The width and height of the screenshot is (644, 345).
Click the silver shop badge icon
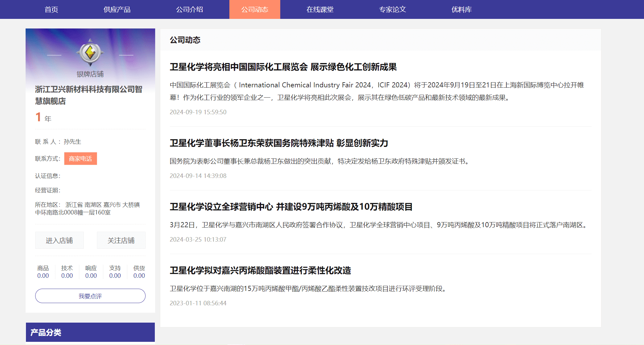point(90,52)
